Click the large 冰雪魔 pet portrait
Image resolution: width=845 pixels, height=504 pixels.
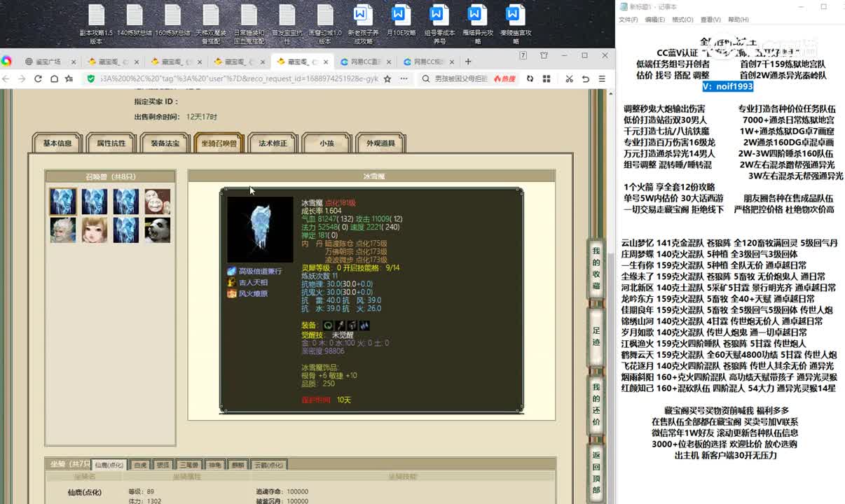(x=260, y=230)
